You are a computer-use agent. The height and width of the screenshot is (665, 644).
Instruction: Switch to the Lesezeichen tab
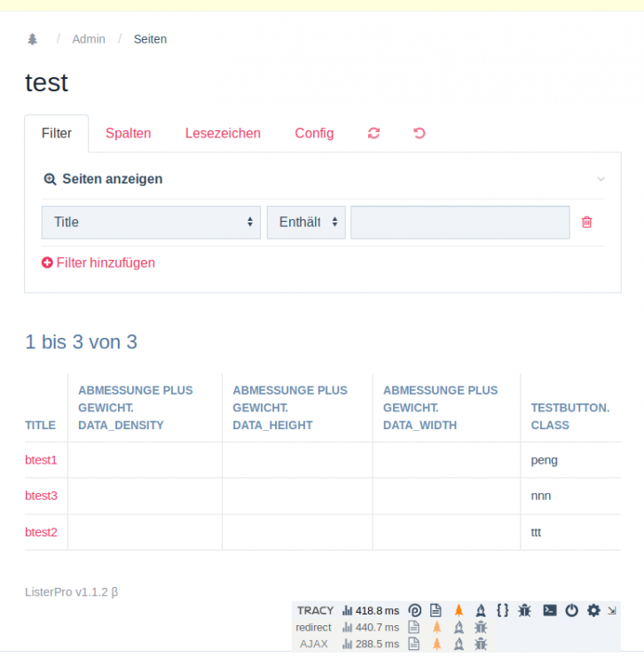click(223, 133)
